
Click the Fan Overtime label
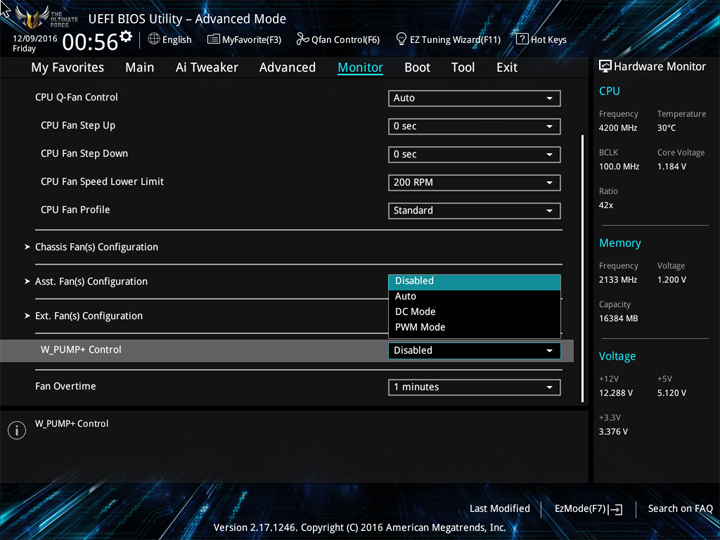[66, 387]
